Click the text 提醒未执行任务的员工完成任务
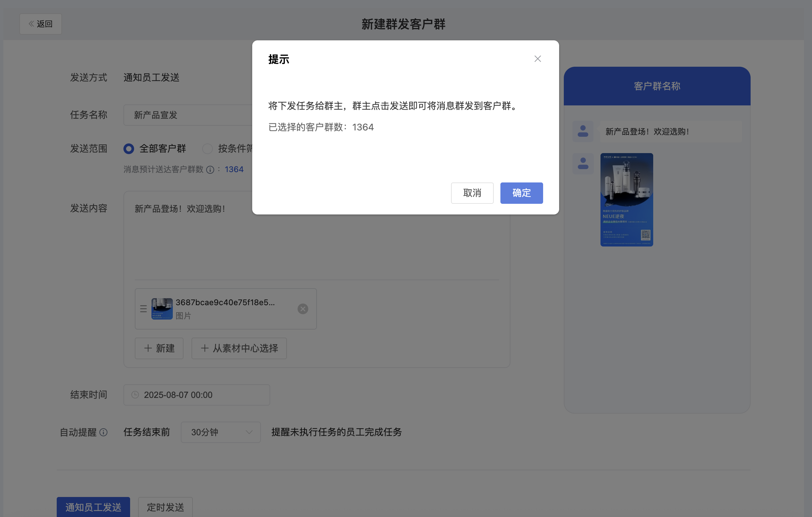This screenshot has width=812, height=517. (x=337, y=432)
